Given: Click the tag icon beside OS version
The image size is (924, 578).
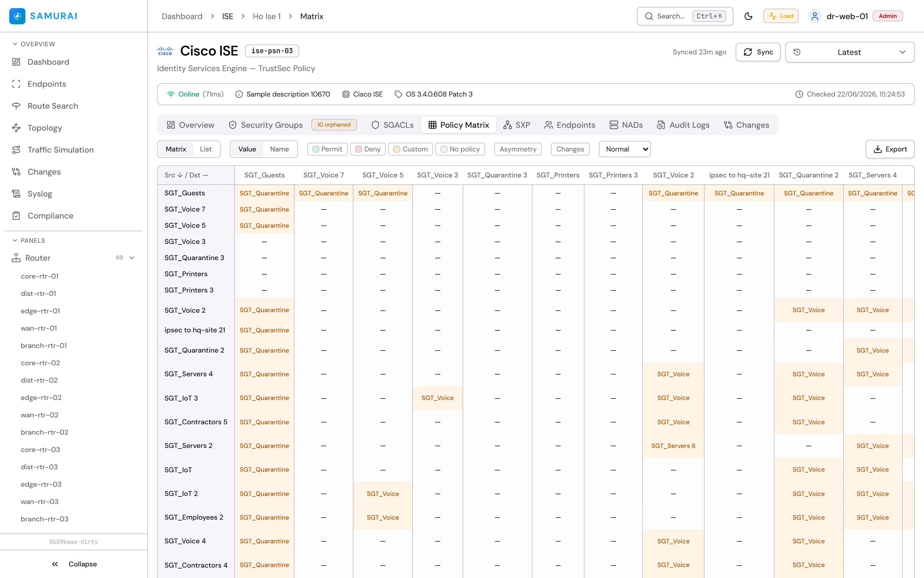Looking at the screenshot, I should [398, 94].
